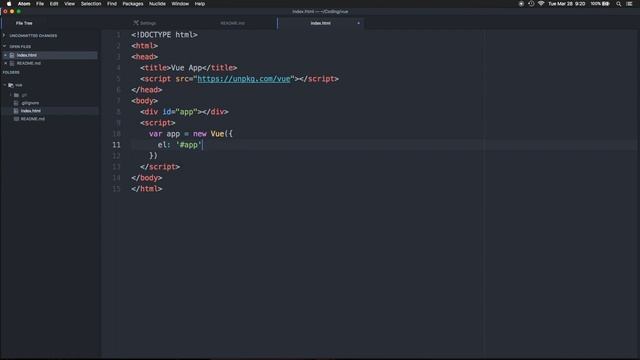
Task: Click the vue root folder icon
Action: point(11,85)
